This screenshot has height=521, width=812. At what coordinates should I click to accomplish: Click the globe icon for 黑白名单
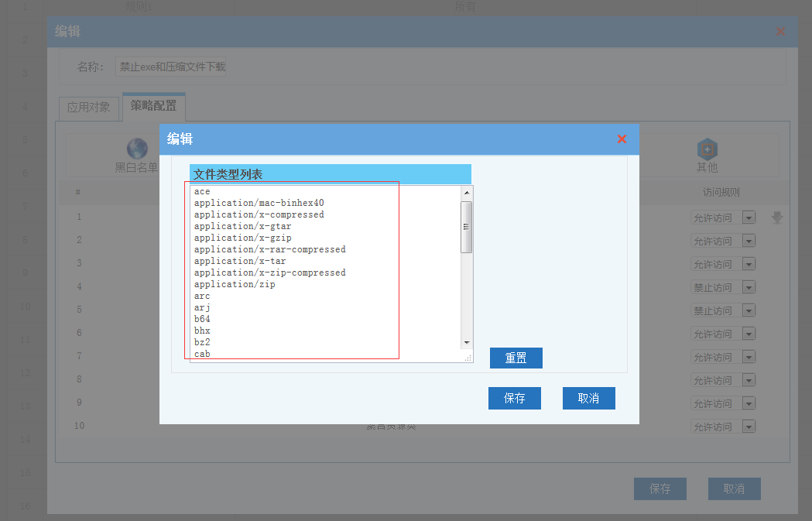point(137,149)
